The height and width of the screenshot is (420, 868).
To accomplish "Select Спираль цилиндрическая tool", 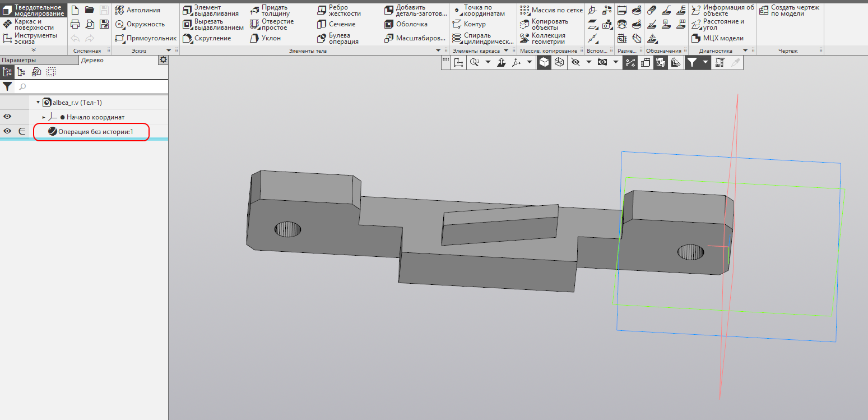I will pyautogui.click(x=484, y=38).
